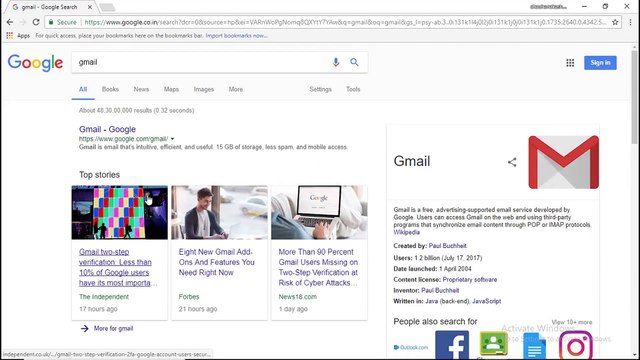Click the Top stories heading
Screen dimensions: 640x360
[100, 175]
